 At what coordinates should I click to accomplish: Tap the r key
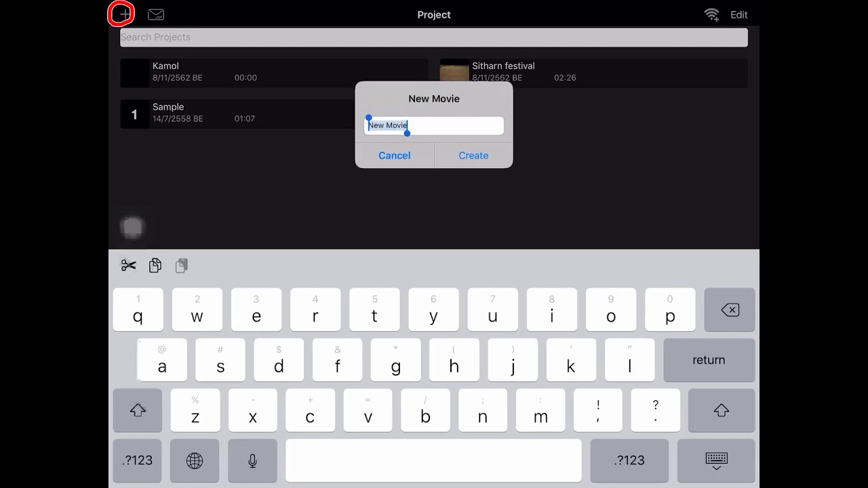coord(315,310)
